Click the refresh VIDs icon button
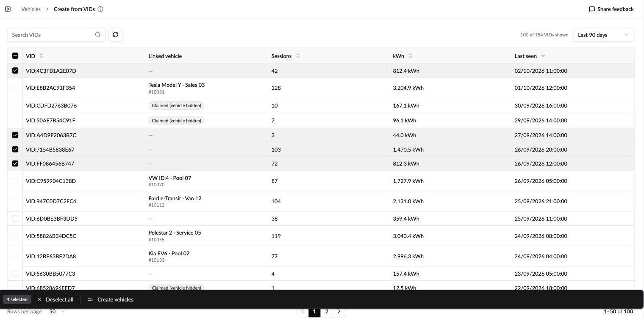This screenshot has height=318, width=644. pos(115,35)
